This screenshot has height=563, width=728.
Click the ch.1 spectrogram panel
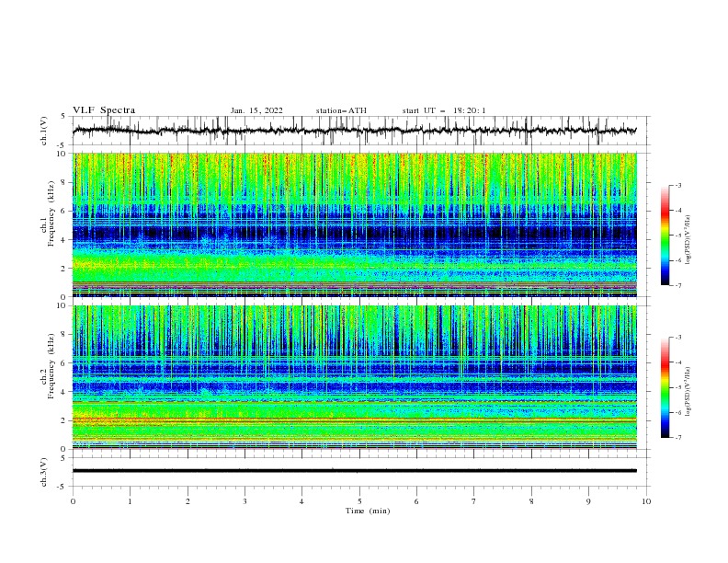(x=354, y=224)
